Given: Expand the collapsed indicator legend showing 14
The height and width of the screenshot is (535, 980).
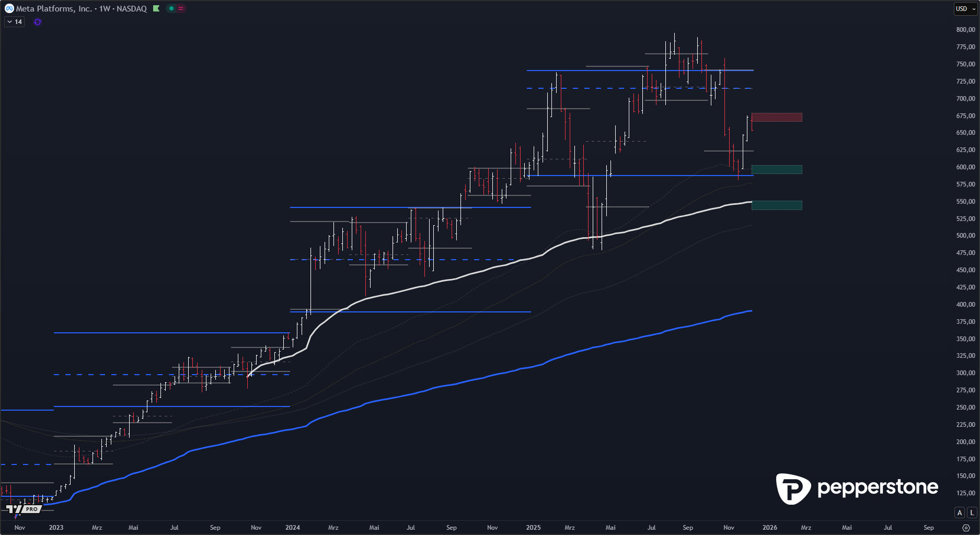Looking at the screenshot, I should [x=15, y=22].
